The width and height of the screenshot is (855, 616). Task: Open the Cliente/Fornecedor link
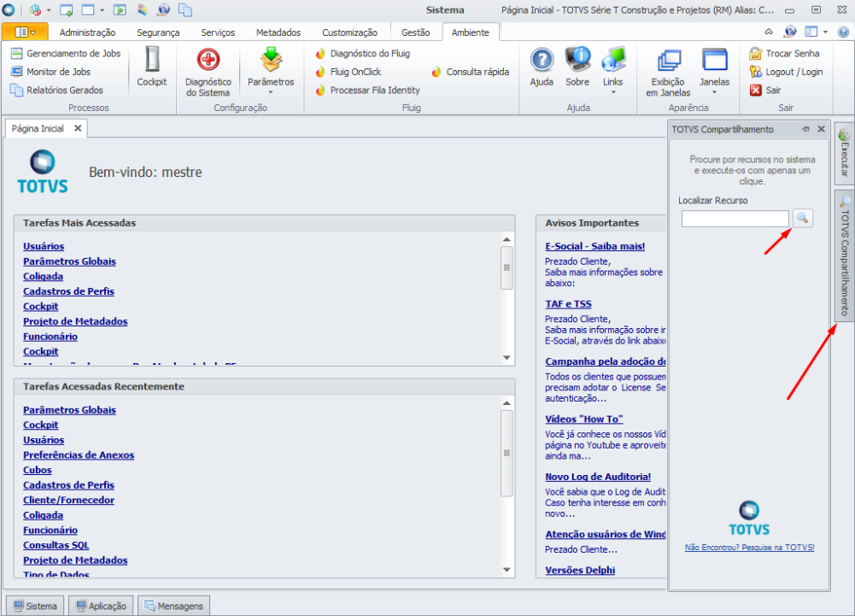pos(68,500)
